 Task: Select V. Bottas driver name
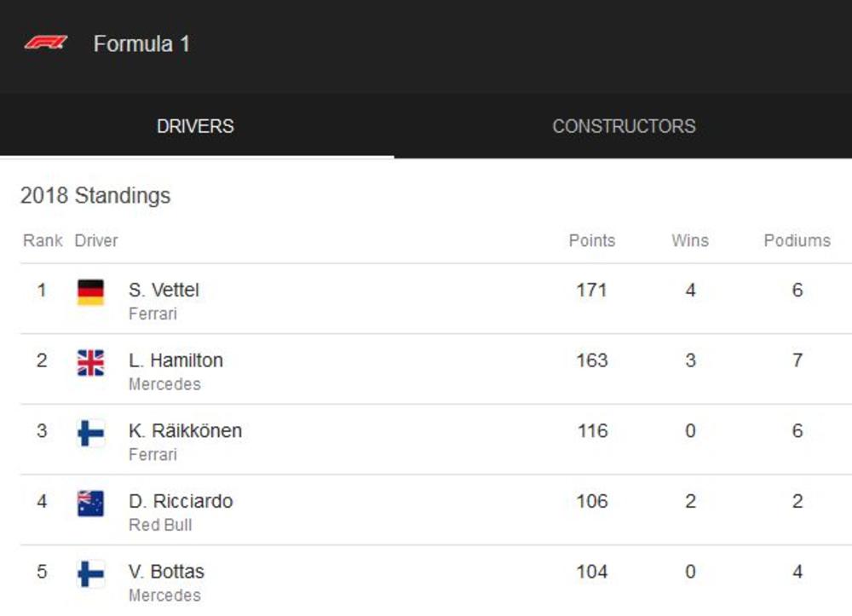pyautogui.click(x=166, y=572)
